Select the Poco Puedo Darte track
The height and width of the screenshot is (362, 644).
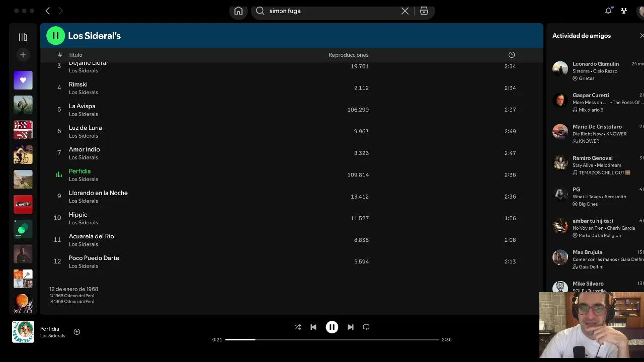(x=94, y=258)
